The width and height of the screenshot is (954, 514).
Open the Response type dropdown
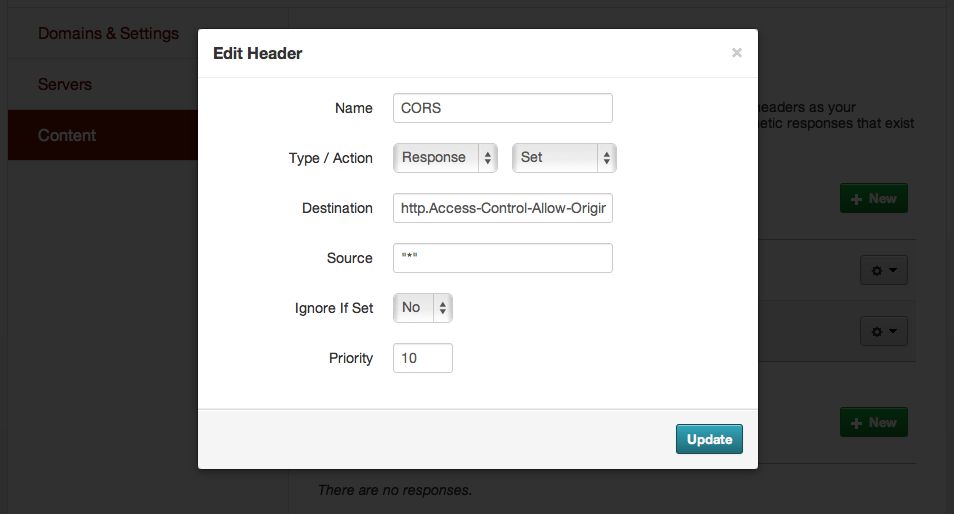coord(445,158)
